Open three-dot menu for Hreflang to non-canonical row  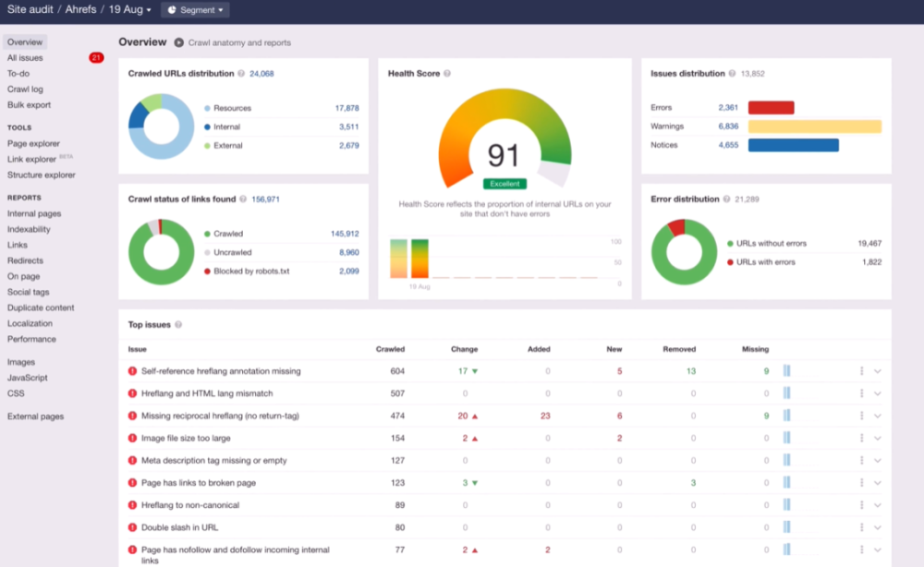pyautogui.click(x=861, y=505)
